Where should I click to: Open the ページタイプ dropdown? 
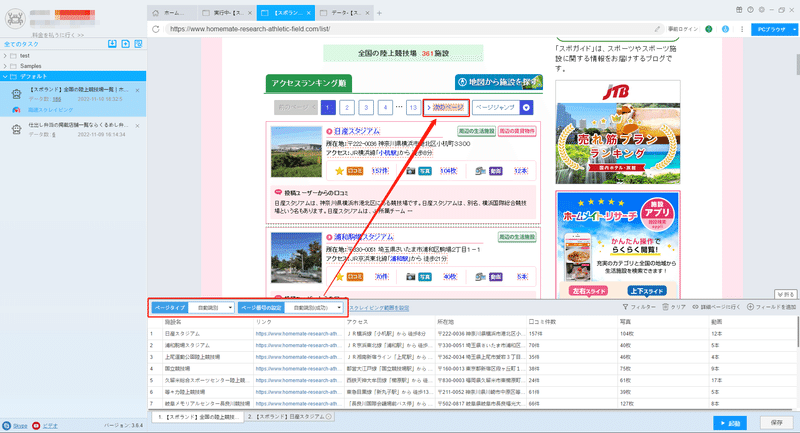pyautogui.click(x=211, y=308)
